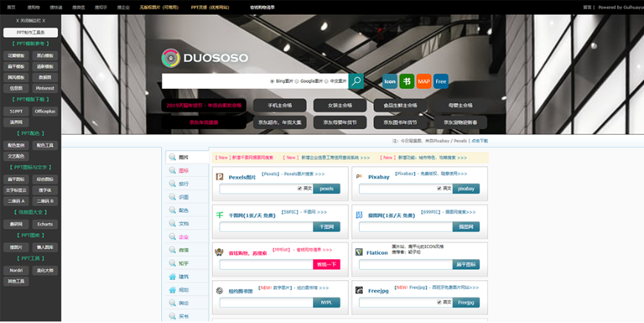Open the green 书 book shortcut tile
This screenshot has width=644, height=323.
tap(407, 81)
